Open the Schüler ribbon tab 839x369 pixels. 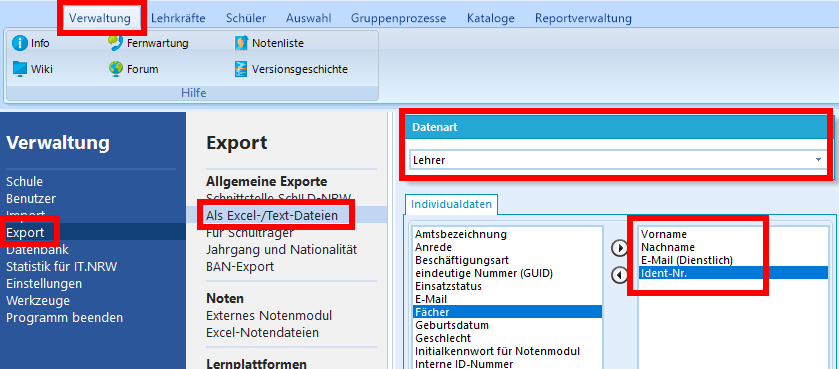coord(246,18)
